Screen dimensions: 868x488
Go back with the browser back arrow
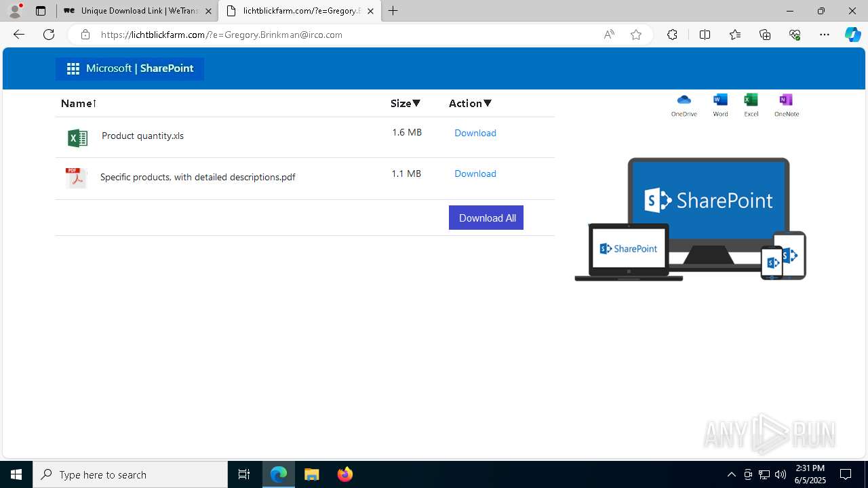click(19, 35)
